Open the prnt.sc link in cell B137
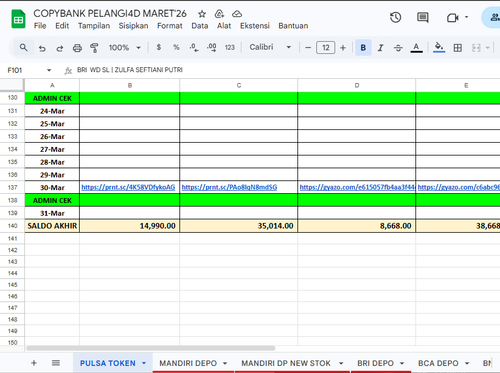 tap(128, 187)
